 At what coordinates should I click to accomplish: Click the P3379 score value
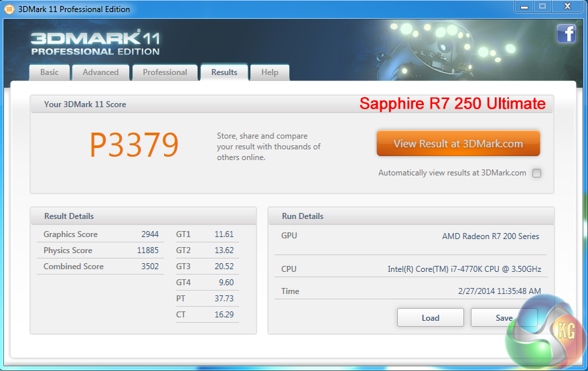point(134,145)
